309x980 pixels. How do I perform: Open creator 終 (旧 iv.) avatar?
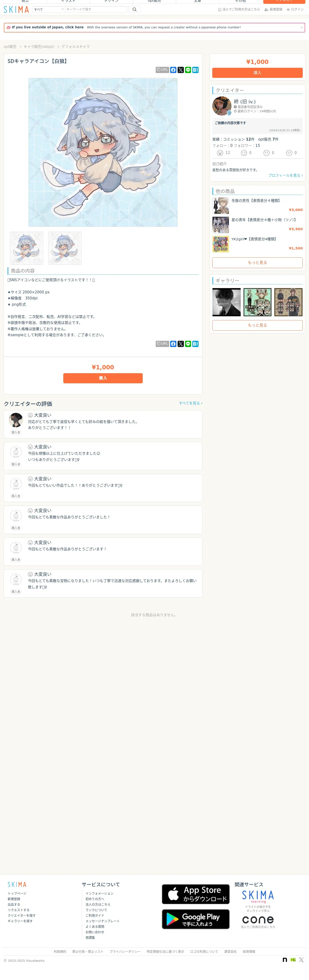coord(222,106)
